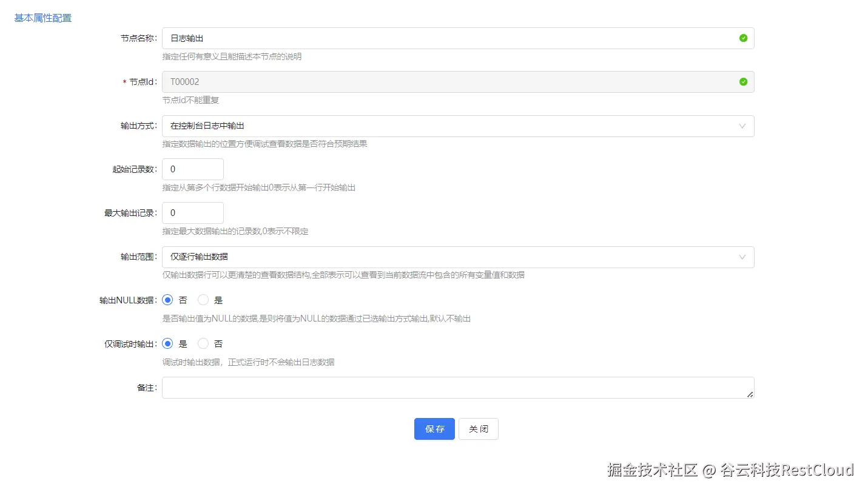The width and height of the screenshot is (868, 492).
Task: Select 否 for 输出NULL数据
Action: click(x=167, y=299)
